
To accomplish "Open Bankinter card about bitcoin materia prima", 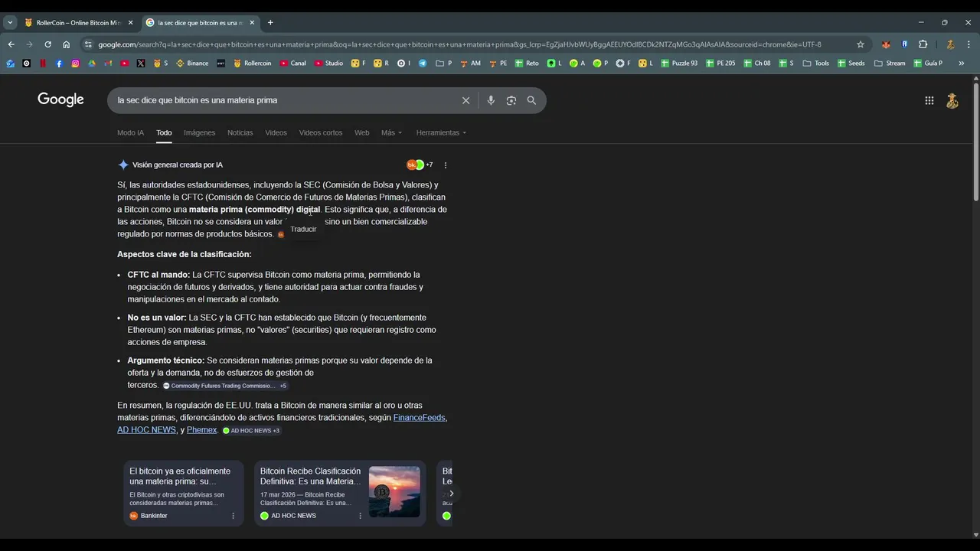I will tap(184, 494).
